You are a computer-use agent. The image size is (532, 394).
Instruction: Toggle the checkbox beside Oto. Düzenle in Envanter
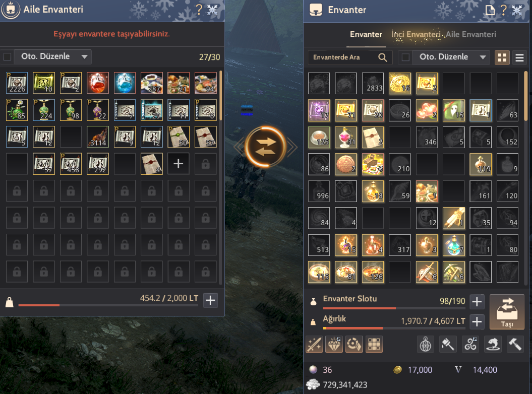(x=405, y=57)
